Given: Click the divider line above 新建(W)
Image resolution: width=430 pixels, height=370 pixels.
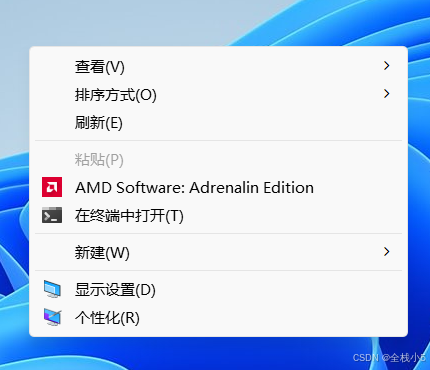Looking at the screenshot, I should click(x=218, y=234).
